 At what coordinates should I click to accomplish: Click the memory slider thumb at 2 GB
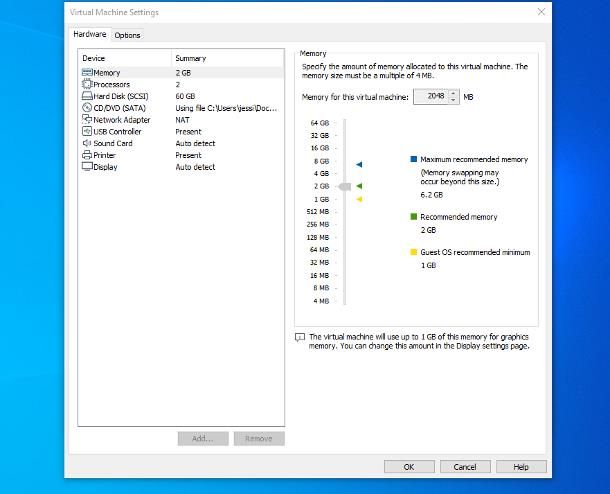345,187
